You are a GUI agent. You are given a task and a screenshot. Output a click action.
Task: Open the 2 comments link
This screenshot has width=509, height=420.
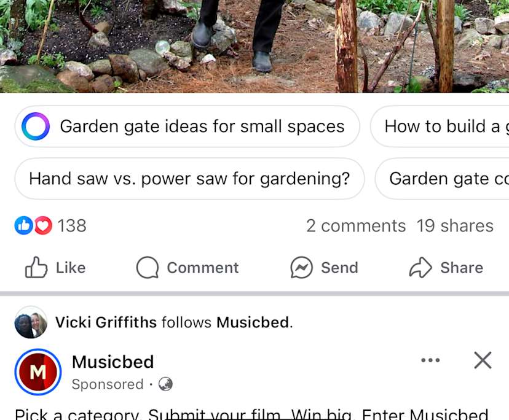coord(355,226)
